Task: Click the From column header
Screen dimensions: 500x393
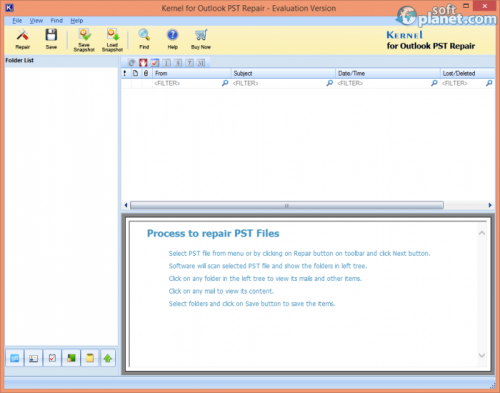Action: (191, 73)
